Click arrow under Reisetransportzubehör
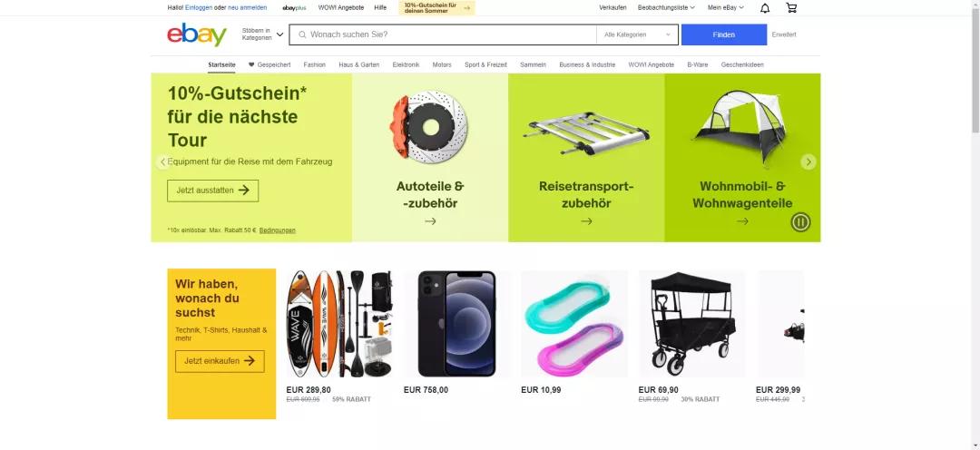The image size is (980, 450). pos(586,220)
